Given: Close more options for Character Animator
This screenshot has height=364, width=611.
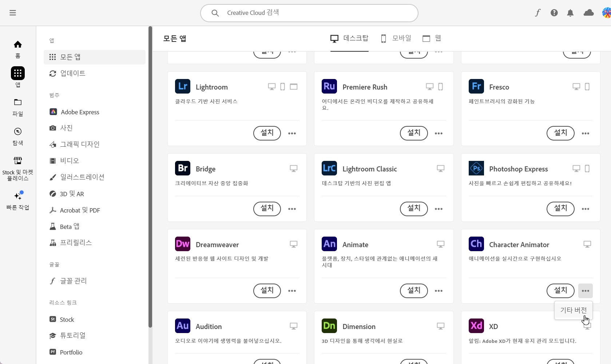Looking at the screenshot, I should pos(586,291).
